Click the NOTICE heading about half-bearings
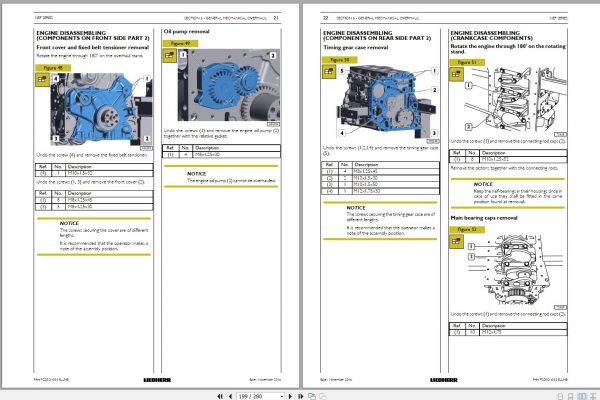 coord(483,184)
